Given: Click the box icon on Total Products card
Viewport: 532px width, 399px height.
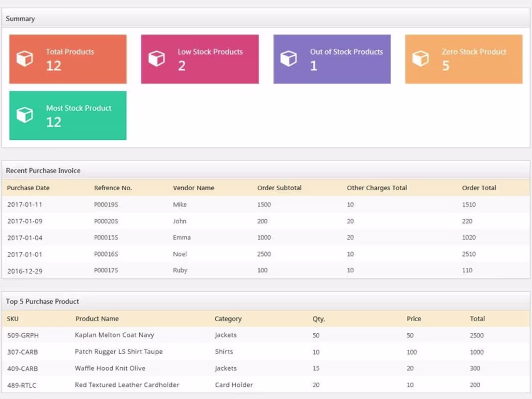Looking at the screenshot, I should pyautogui.click(x=24, y=58).
